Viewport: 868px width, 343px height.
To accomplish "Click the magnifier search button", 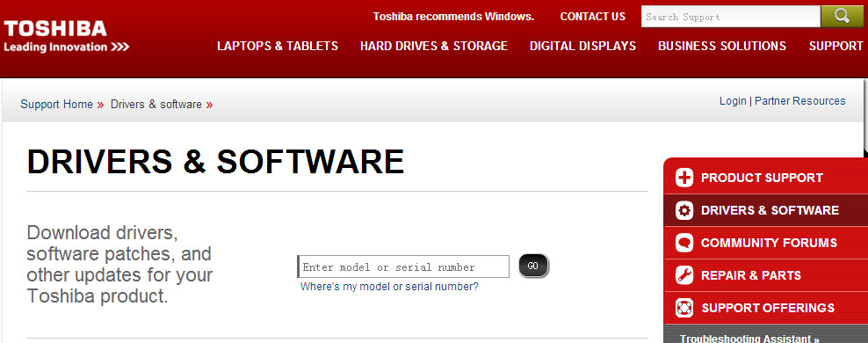I will tap(842, 17).
